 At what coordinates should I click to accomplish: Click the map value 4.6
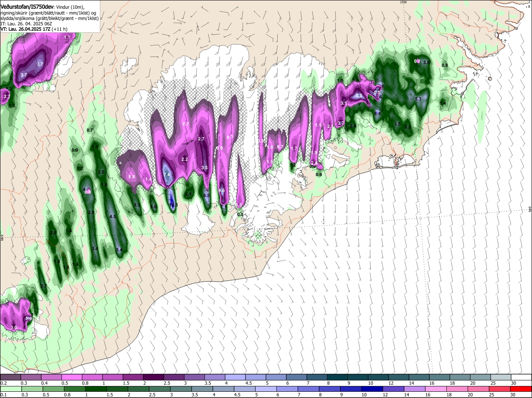[222, 191]
